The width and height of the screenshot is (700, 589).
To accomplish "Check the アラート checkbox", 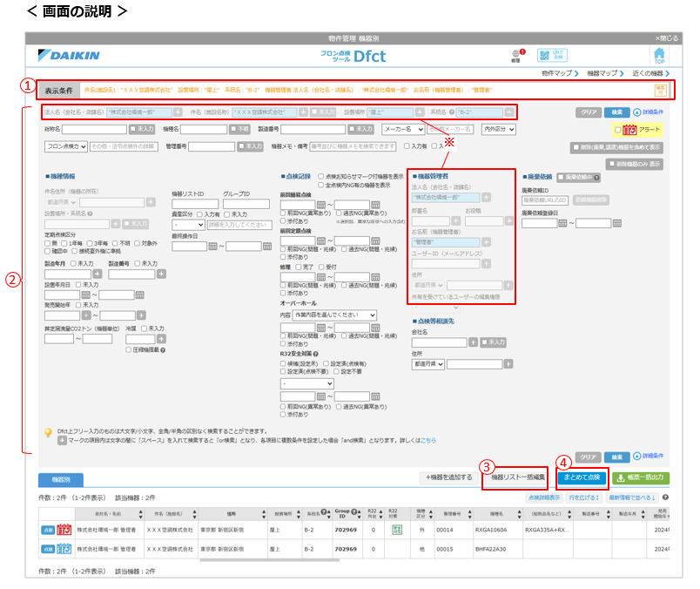I will pyautogui.click(x=618, y=130).
